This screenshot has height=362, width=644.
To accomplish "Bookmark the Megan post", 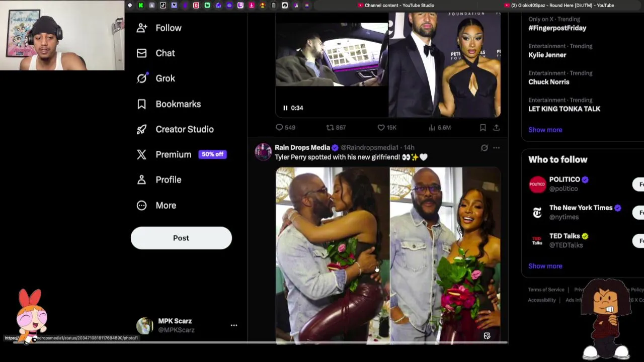I will [x=482, y=128].
